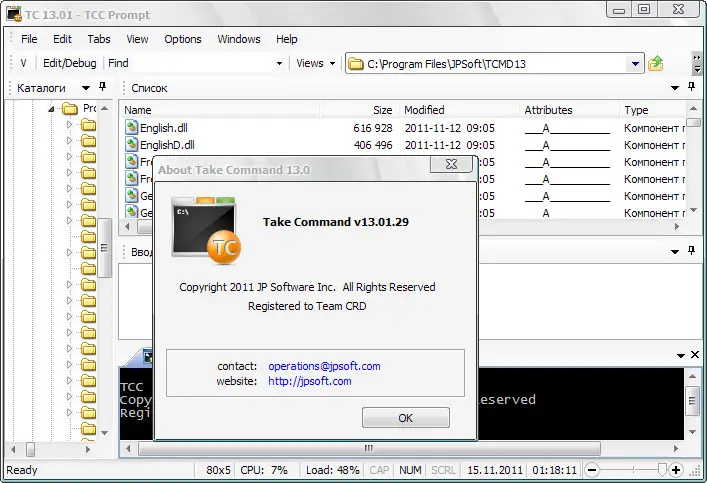
Task: Open the Find box dropdown arrow
Action: tap(280, 64)
